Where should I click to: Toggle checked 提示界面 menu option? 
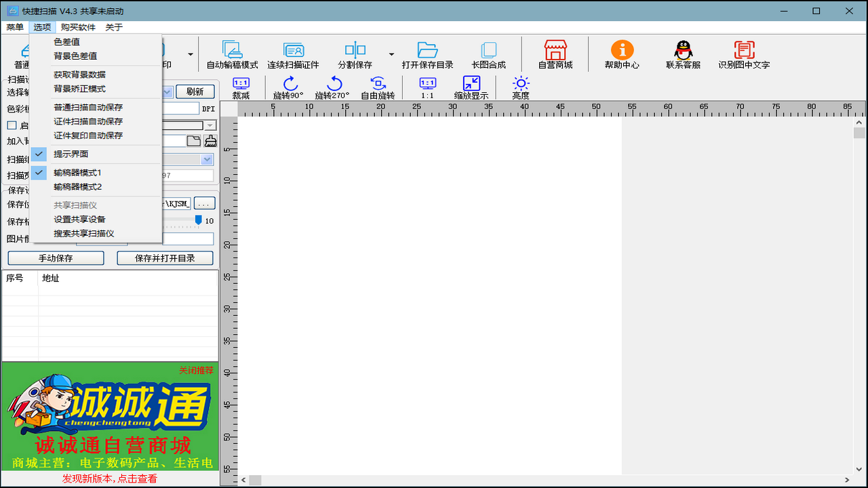pos(71,154)
